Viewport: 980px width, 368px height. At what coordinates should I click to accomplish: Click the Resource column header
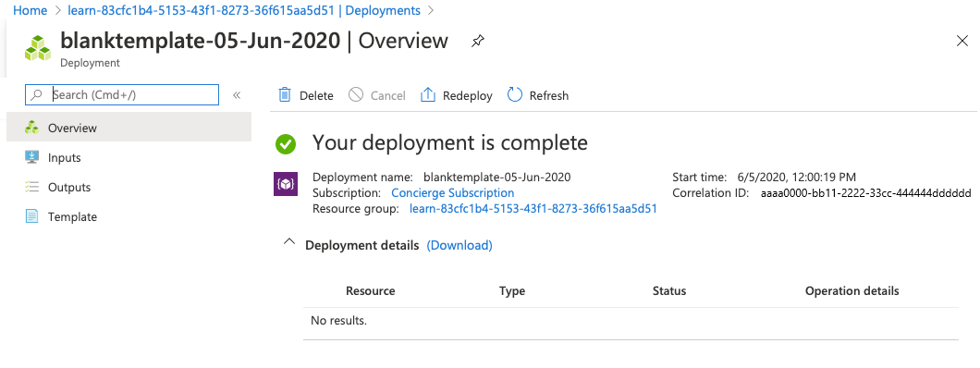pos(371,291)
